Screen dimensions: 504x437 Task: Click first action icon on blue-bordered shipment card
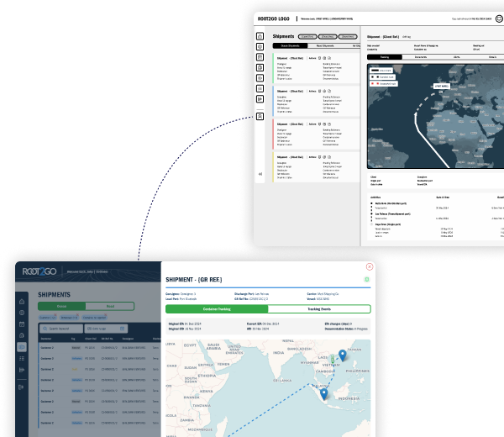click(319, 92)
